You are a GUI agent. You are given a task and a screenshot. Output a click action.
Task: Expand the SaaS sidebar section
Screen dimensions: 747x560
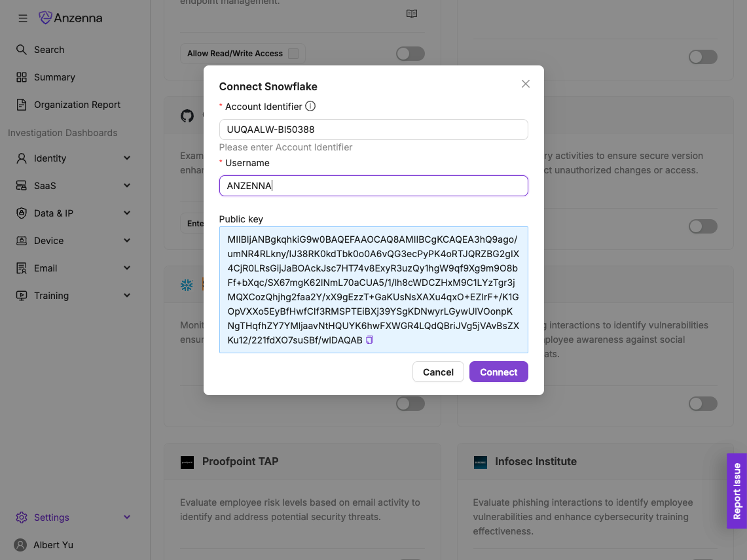pos(127,186)
